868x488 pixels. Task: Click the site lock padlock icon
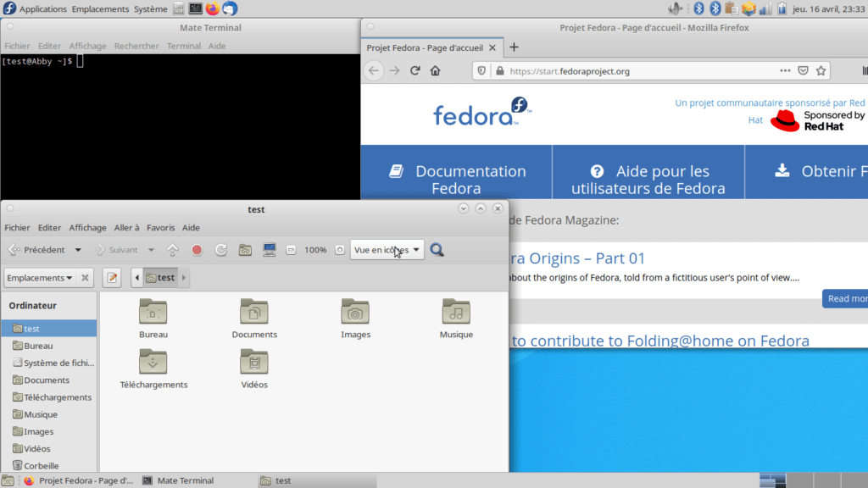(500, 71)
